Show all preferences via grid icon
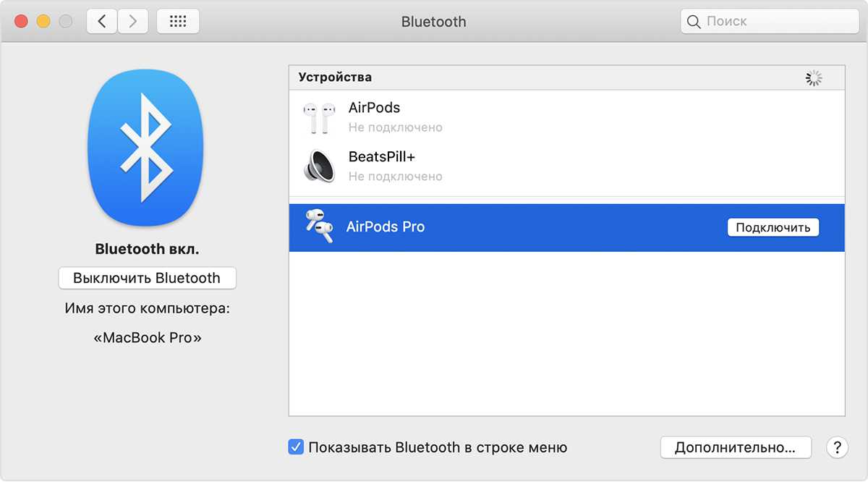 tap(178, 22)
